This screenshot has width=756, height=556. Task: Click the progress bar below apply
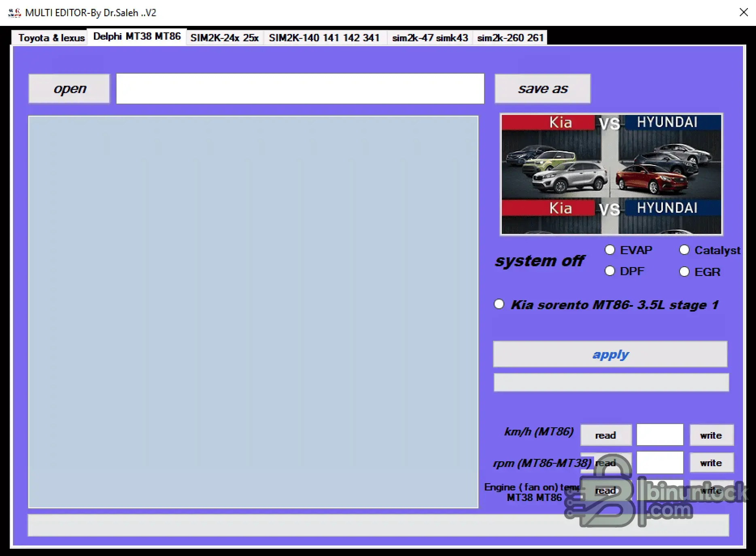tap(611, 382)
